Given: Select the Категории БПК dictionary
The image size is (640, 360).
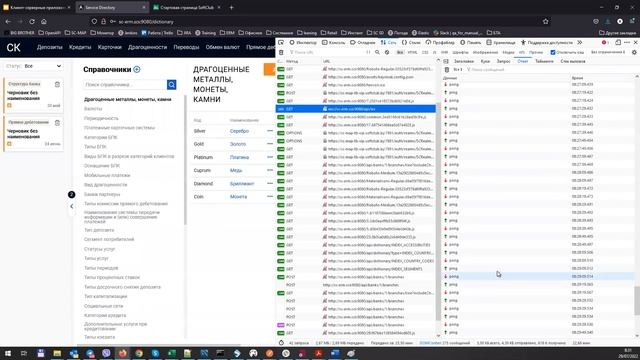Looking at the screenshot, I should [x=101, y=137].
